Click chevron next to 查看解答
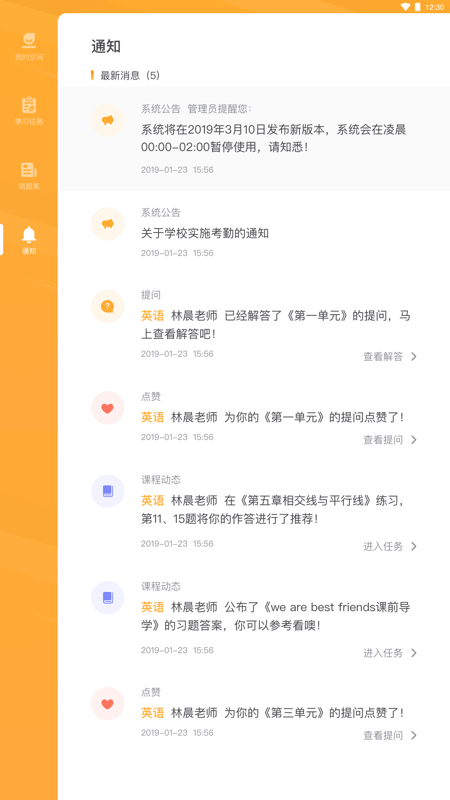 click(414, 357)
